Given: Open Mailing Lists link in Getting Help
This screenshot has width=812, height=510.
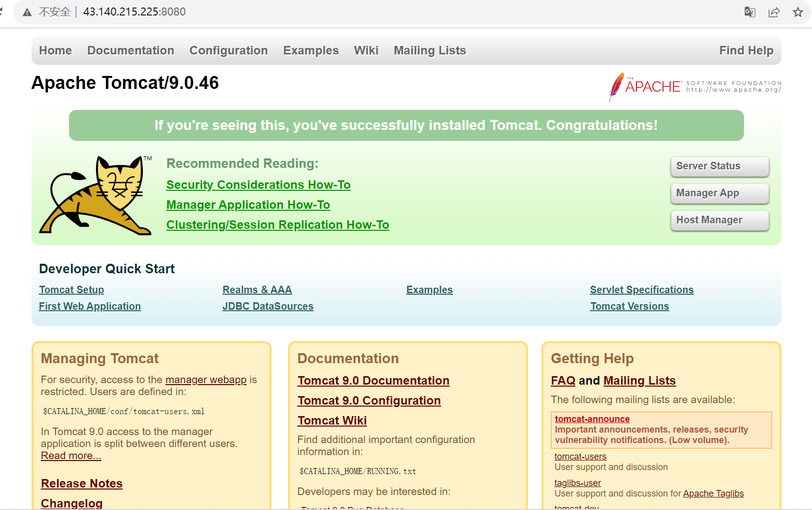Looking at the screenshot, I should click(x=639, y=381).
